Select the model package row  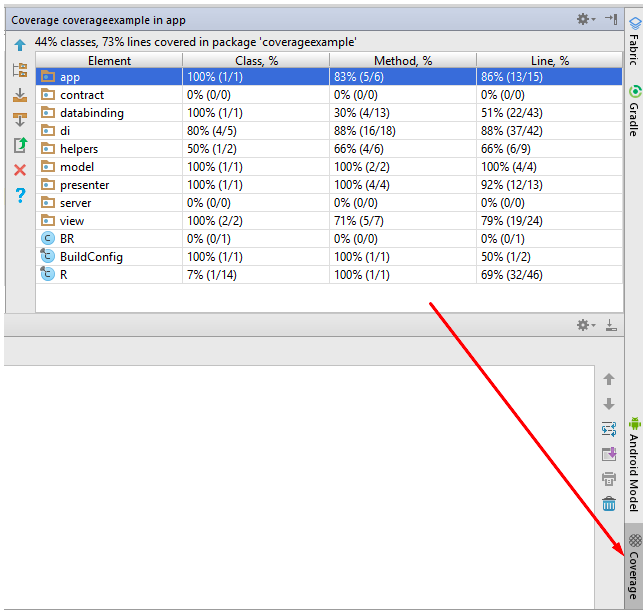point(329,167)
